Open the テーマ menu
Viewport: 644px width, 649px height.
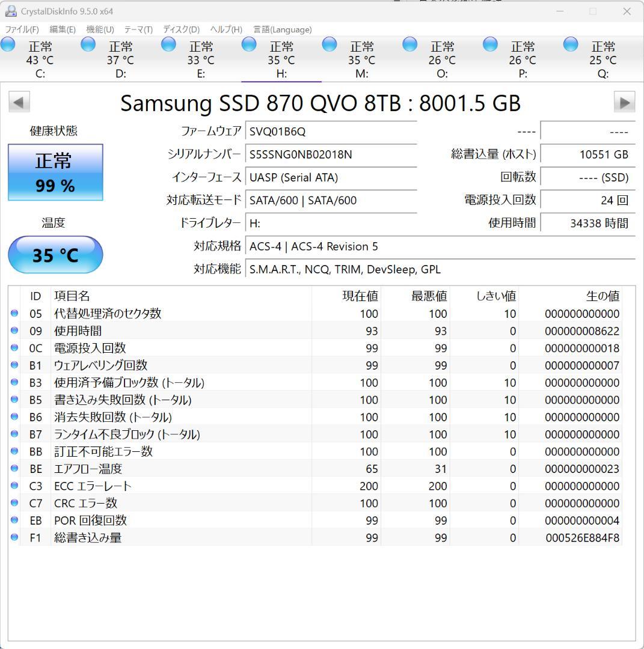coord(138,29)
